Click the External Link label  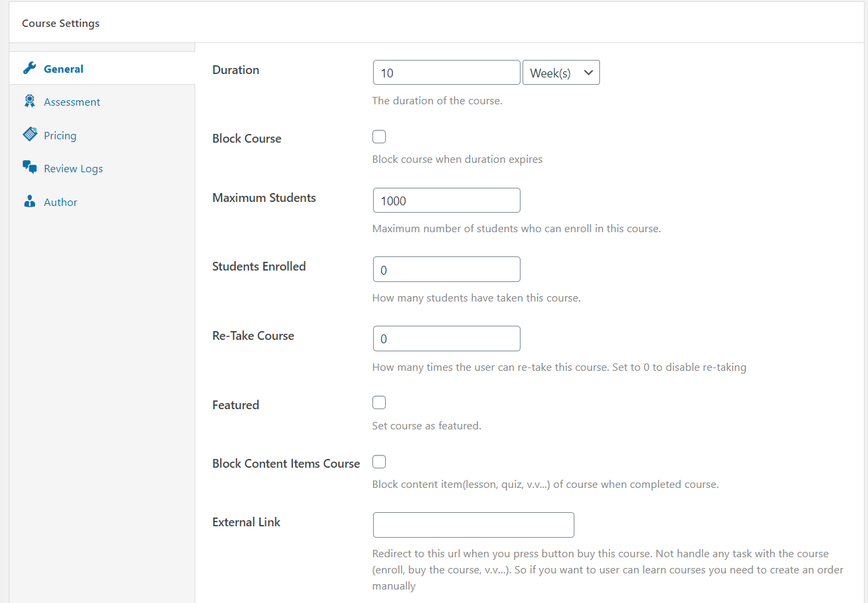[x=246, y=522]
